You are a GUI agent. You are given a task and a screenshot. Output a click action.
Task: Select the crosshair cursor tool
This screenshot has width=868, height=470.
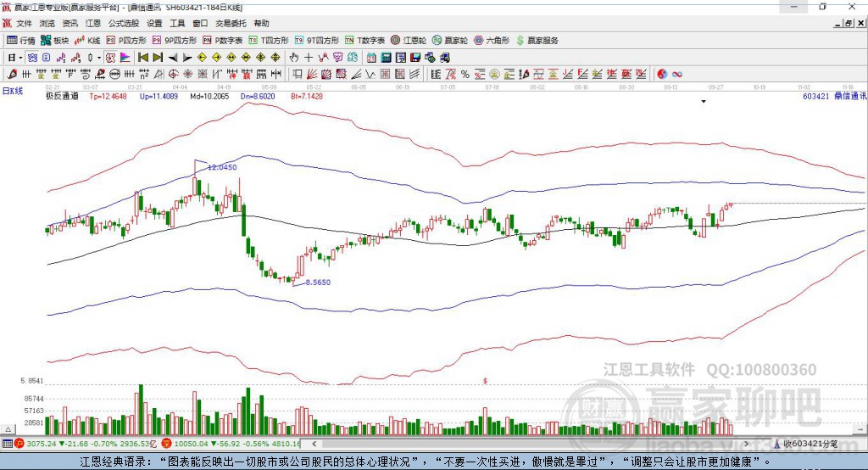[309, 58]
